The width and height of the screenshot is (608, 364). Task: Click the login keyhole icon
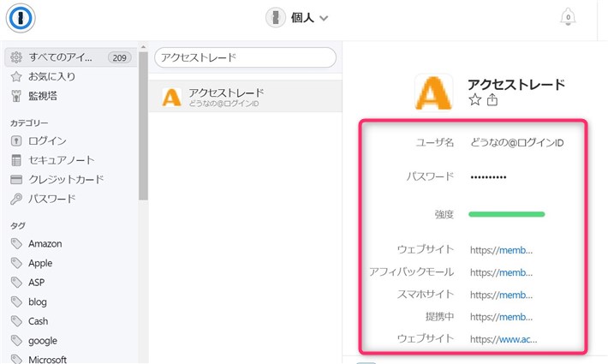tap(16, 140)
